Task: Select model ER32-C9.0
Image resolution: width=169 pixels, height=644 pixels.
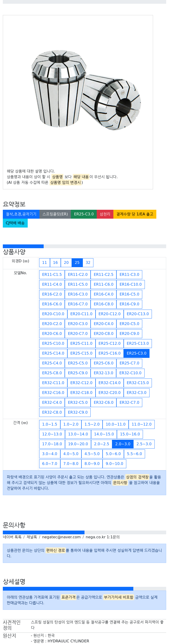Action: click(x=78, y=412)
